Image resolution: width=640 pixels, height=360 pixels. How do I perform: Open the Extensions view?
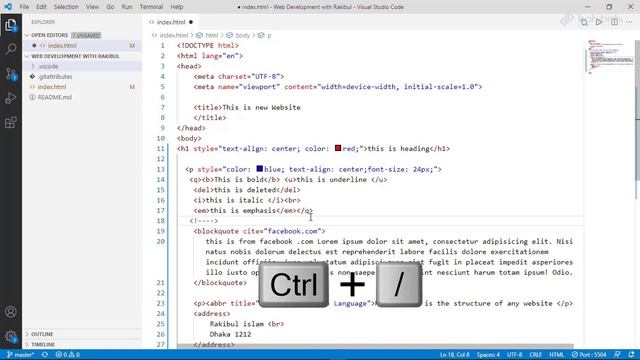(11, 122)
